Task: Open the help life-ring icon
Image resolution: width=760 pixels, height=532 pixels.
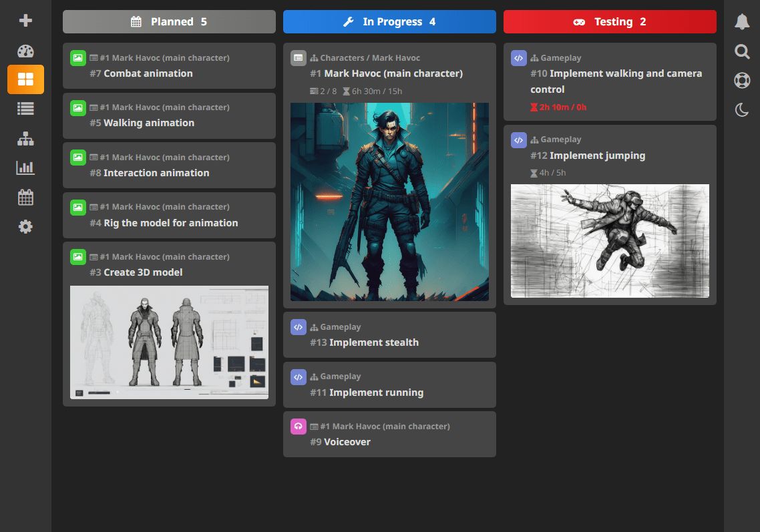Action: click(x=742, y=80)
